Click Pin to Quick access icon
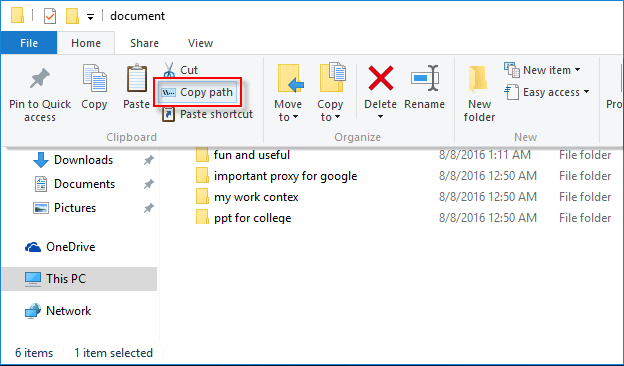The width and height of the screenshot is (624, 366). click(x=40, y=78)
